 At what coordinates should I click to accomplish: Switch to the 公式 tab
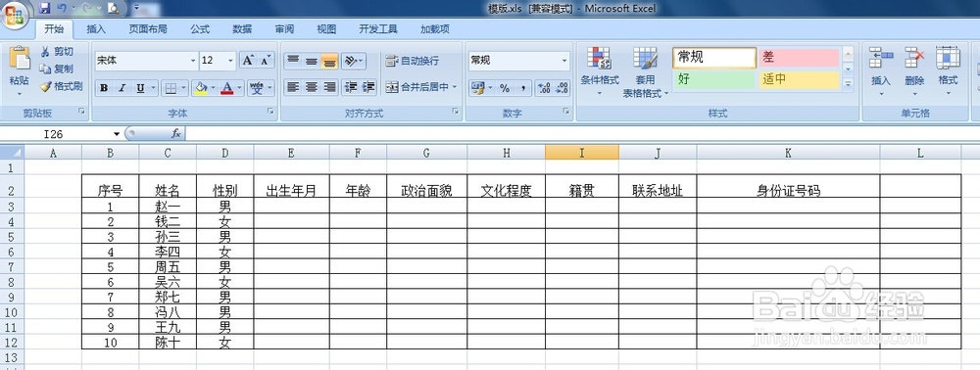(x=200, y=28)
